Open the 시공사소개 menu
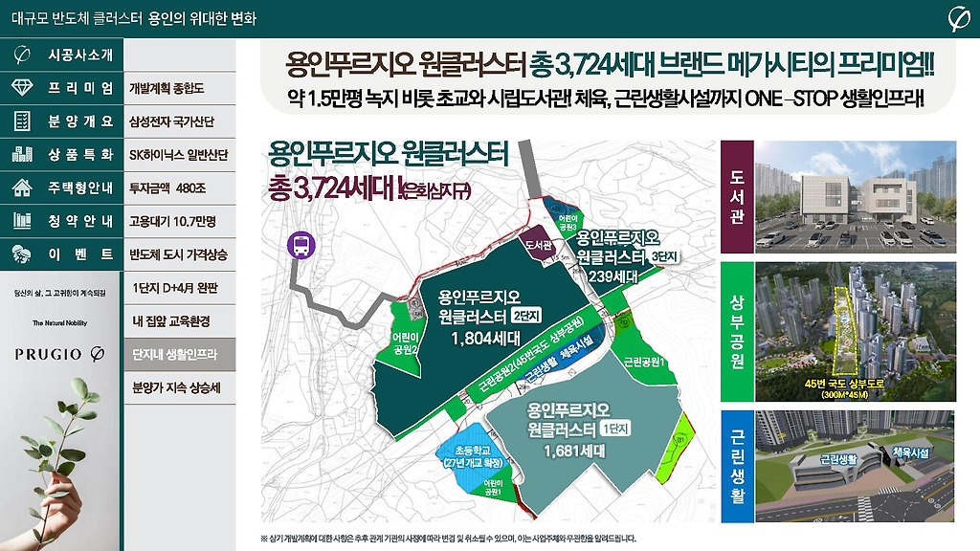980x551 pixels. (61, 55)
